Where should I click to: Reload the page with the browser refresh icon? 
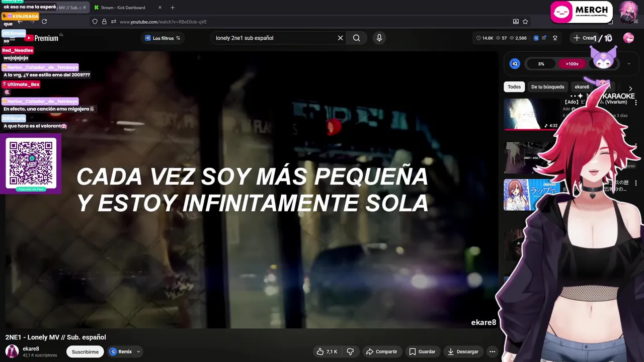pyautogui.click(x=44, y=22)
